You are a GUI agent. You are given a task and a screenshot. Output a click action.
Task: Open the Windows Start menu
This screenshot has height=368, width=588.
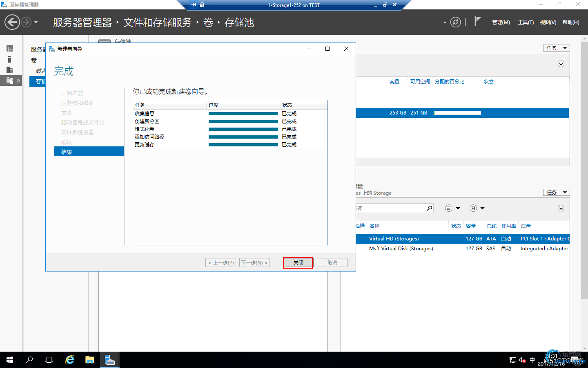tap(10, 360)
